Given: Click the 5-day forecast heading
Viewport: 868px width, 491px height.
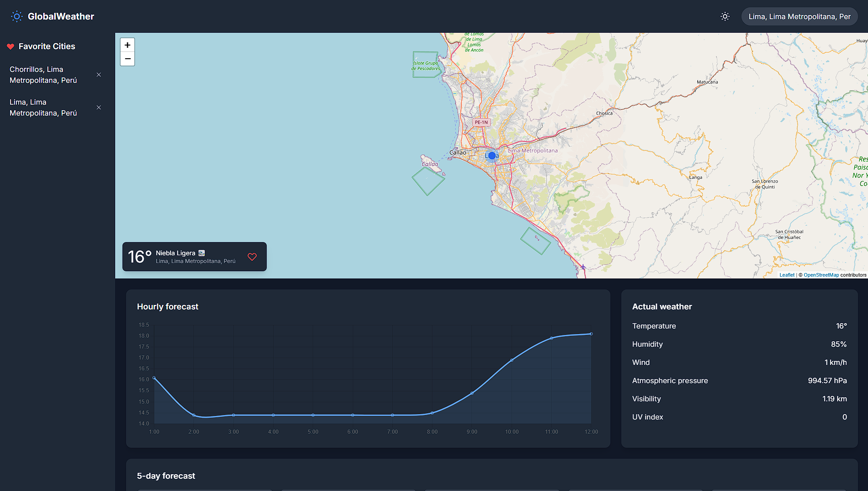Looking at the screenshot, I should point(166,476).
